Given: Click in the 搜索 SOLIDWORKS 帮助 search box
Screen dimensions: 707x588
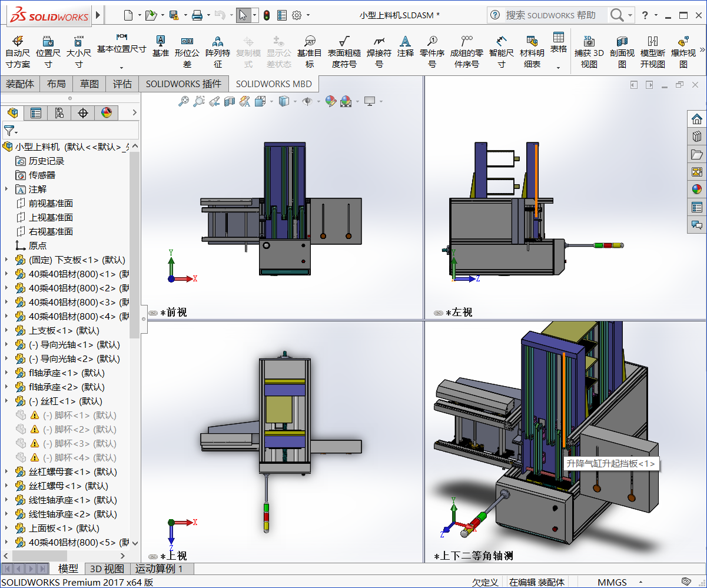Looking at the screenshot, I should click(x=555, y=15).
